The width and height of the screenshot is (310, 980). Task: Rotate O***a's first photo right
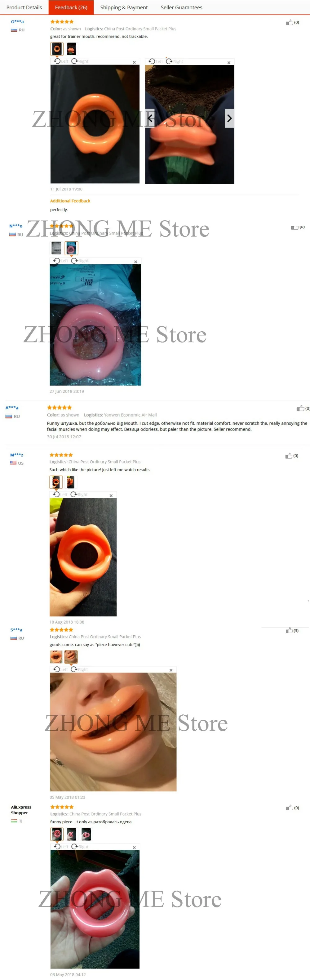pyautogui.click(x=79, y=61)
